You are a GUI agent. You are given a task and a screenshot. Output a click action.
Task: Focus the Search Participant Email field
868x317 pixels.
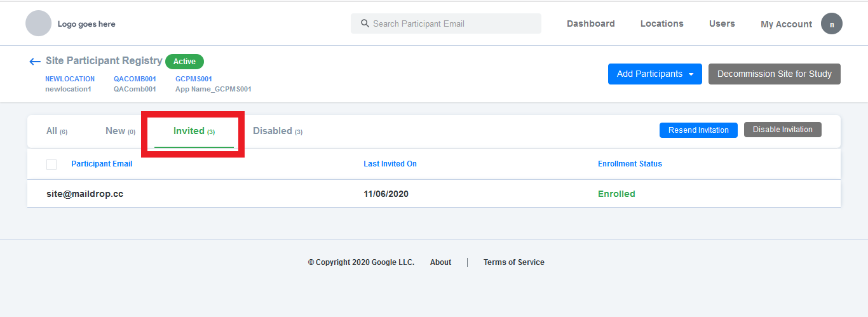pos(446,24)
